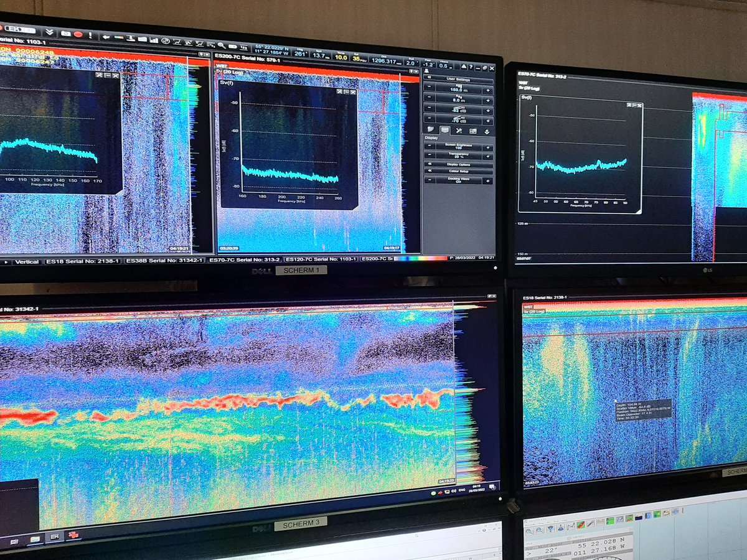747x560 pixels.
Task: Decrease the 8.0 m start range
Action: (430, 97)
